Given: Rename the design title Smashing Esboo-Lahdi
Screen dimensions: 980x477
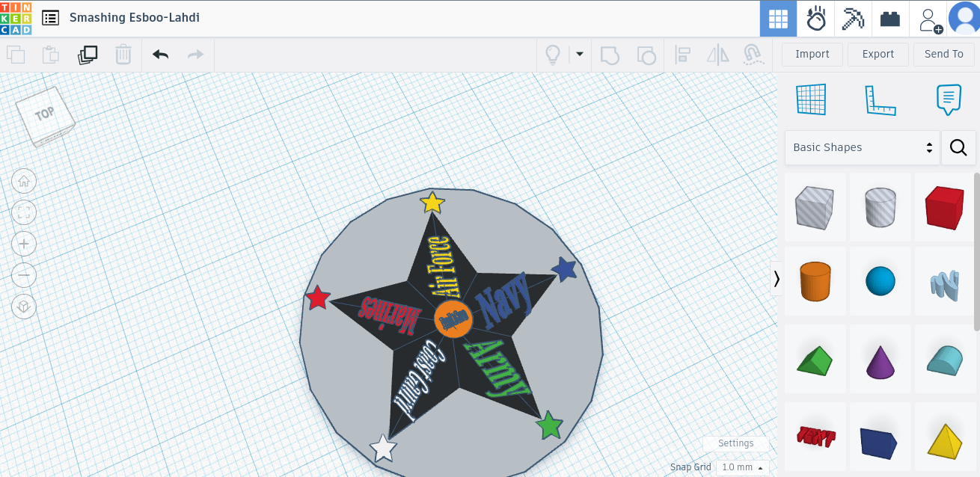Looking at the screenshot, I should coord(135,17).
